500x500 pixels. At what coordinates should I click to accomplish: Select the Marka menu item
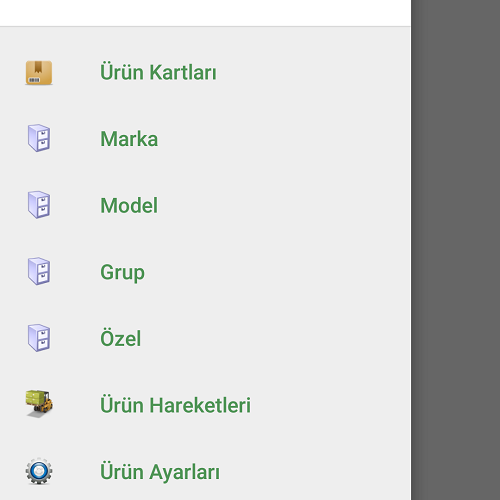(205, 139)
